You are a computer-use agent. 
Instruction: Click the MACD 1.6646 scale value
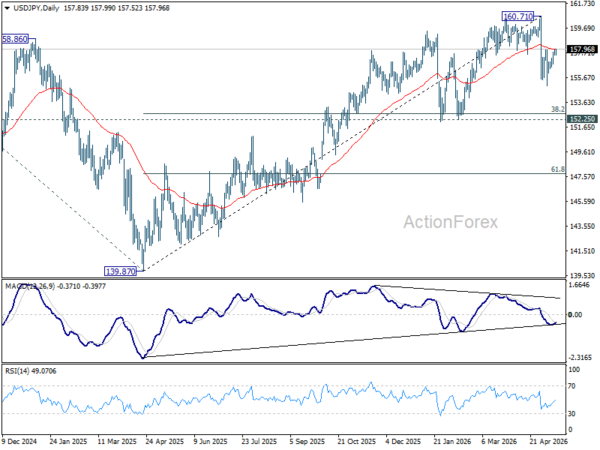[x=579, y=285]
